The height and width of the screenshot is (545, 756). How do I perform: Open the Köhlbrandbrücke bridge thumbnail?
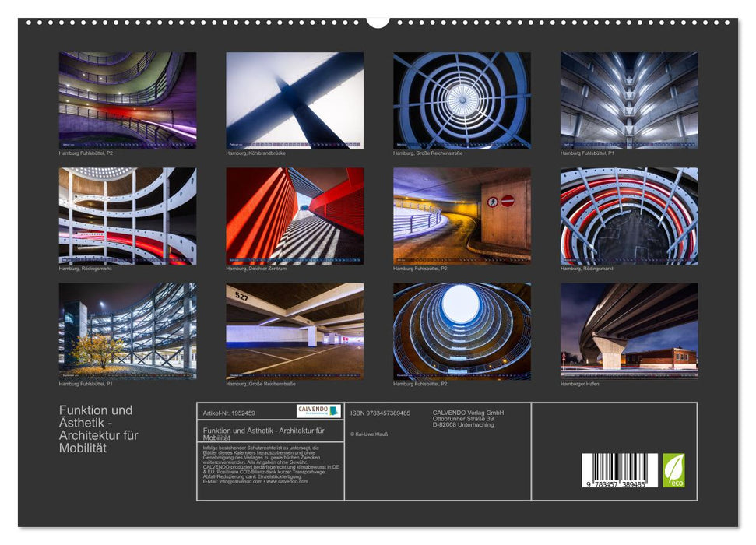tap(294, 100)
